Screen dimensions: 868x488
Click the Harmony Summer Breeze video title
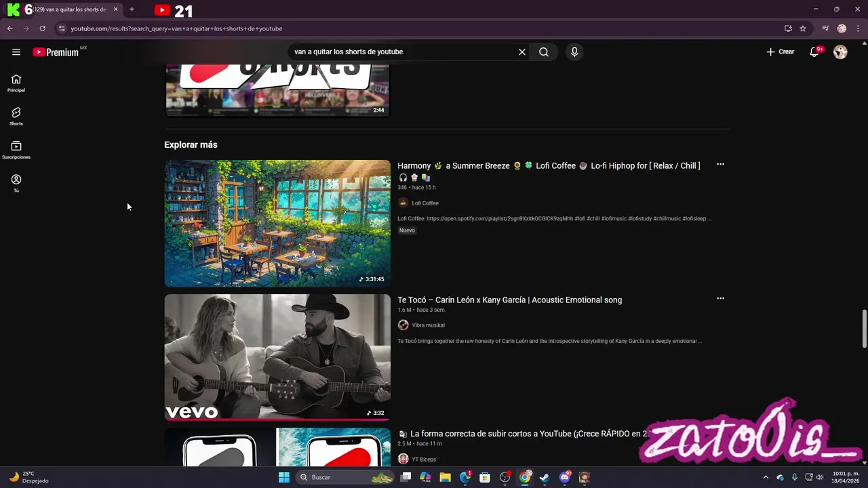(x=549, y=171)
